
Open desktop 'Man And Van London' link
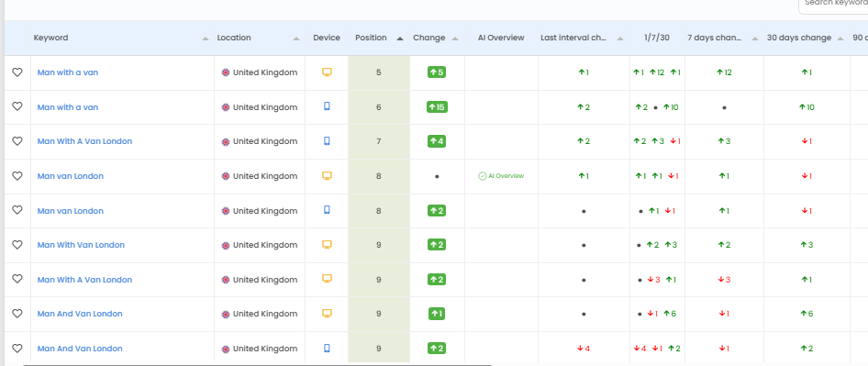[80, 314]
